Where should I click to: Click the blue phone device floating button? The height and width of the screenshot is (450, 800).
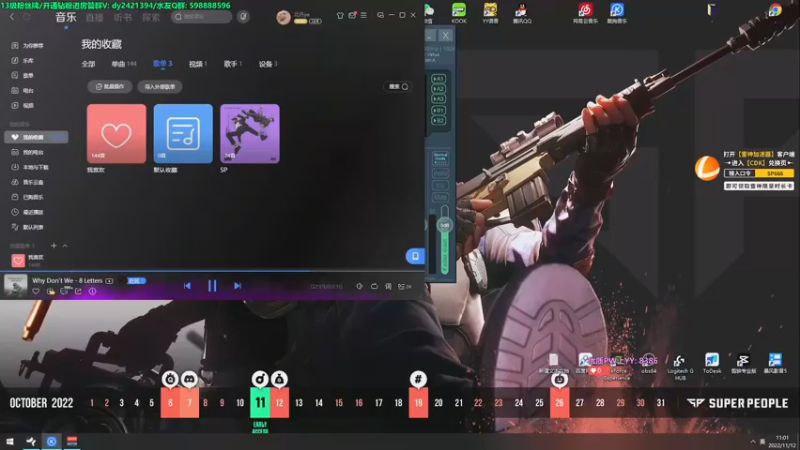point(415,256)
